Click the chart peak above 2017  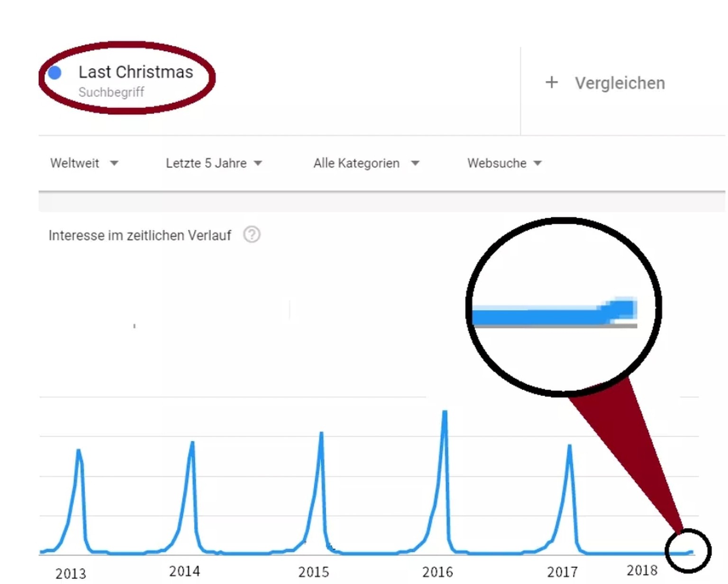(569, 447)
